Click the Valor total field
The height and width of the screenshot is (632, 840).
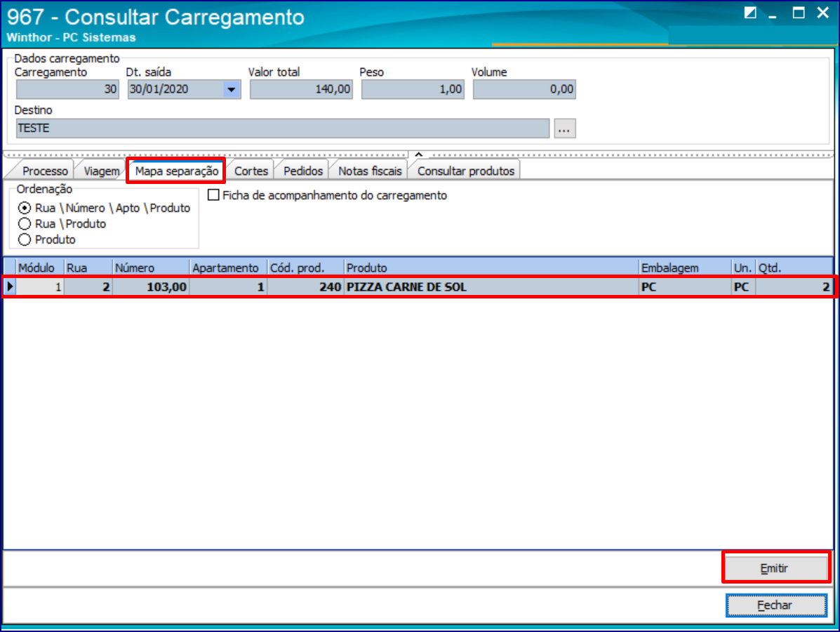(x=301, y=89)
